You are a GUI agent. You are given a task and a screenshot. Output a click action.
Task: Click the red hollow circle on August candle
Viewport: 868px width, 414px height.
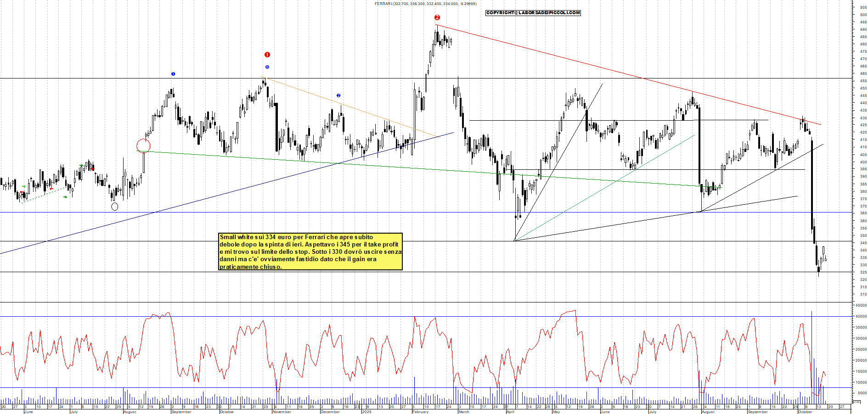[x=143, y=146]
